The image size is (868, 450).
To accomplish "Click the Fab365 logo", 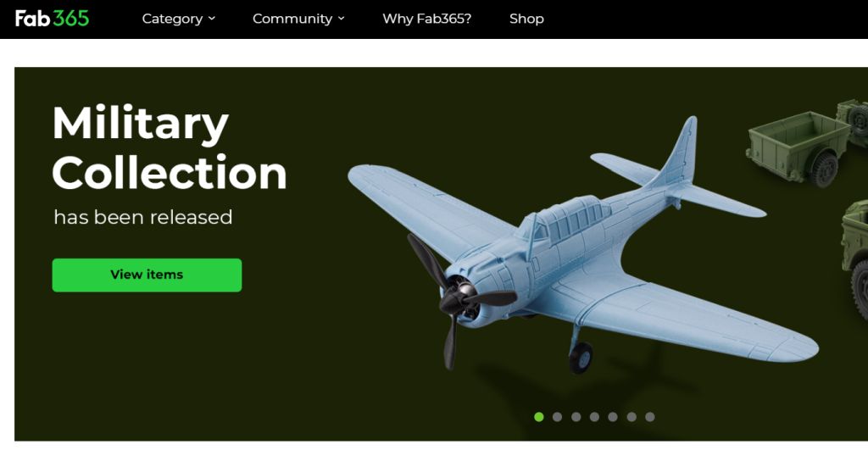I will 52,19.
